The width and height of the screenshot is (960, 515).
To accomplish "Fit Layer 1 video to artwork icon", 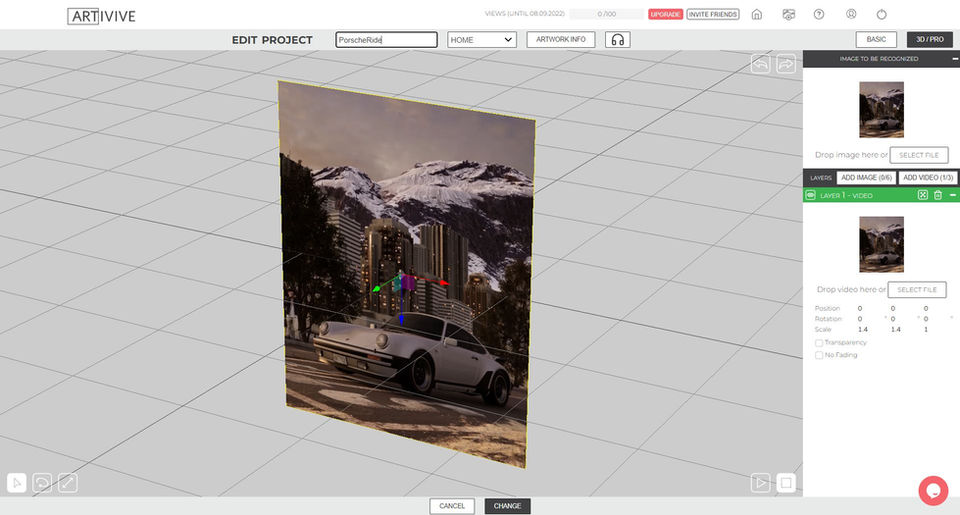I will (923, 195).
